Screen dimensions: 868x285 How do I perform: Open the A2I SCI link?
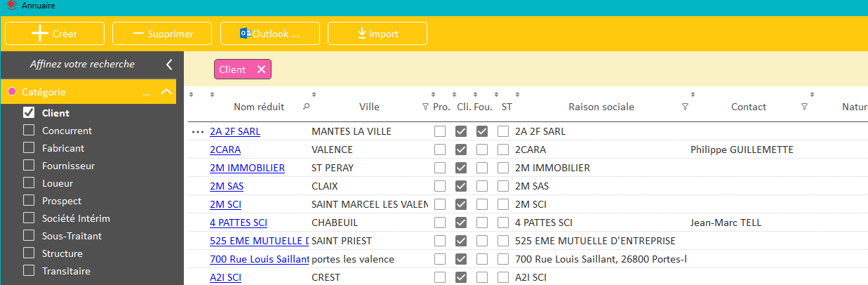point(225,277)
